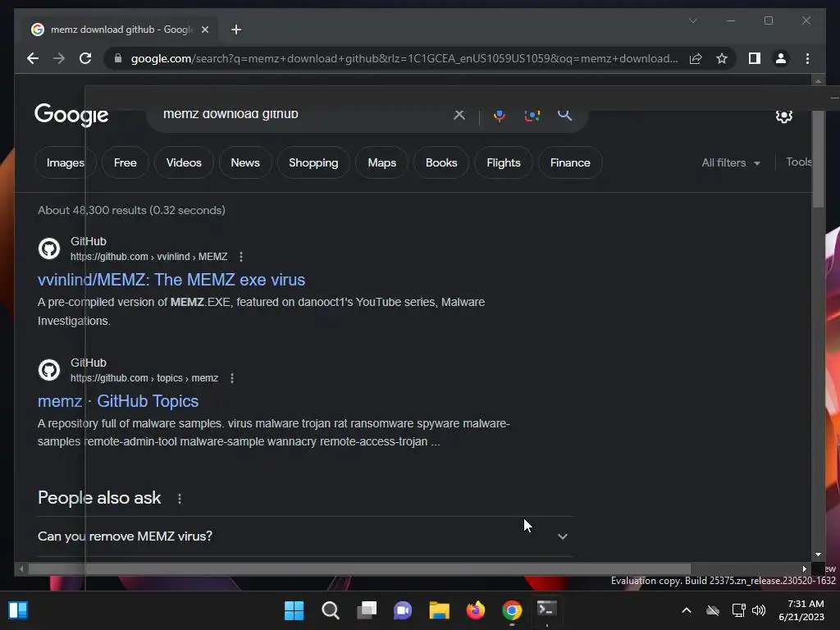Viewport: 840px width, 630px height.
Task: Open more options for vvinlind MEMZ result
Action: click(241, 257)
